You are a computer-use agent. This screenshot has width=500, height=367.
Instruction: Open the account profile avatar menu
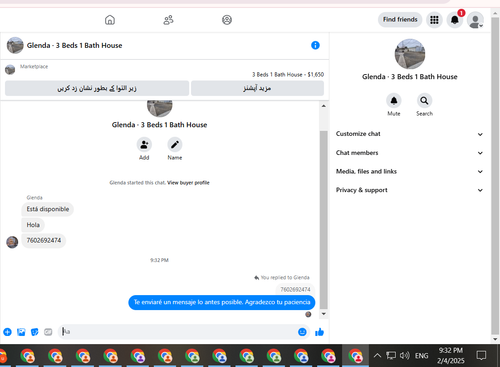coord(475,20)
